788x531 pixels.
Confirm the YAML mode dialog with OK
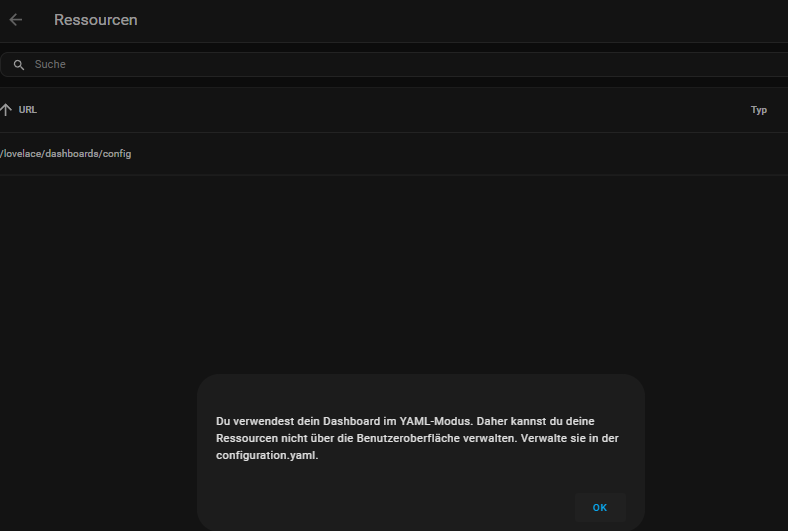[x=599, y=507]
